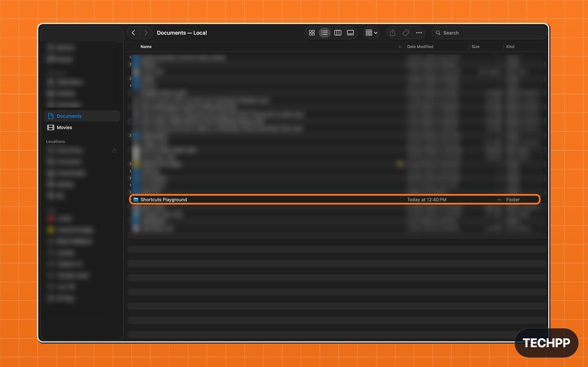Go forward with the right chevron button
This screenshot has height=367, width=588.
(x=146, y=33)
